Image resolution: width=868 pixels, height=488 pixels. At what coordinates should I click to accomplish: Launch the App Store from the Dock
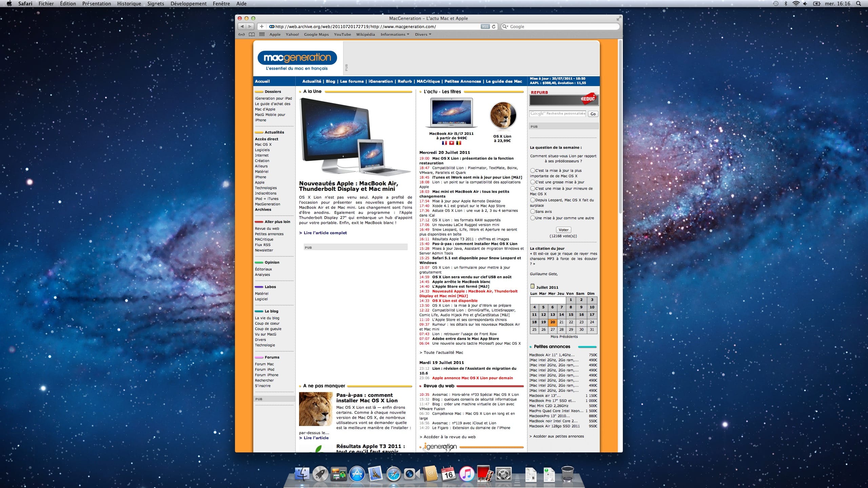pos(357,474)
